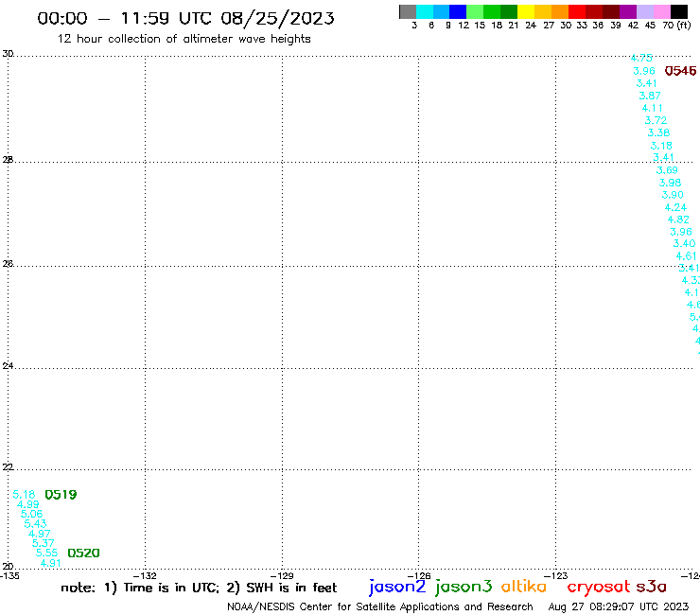This screenshot has height=615, width=700.
Task: Click the wave height value "4.82"
Action: [x=678, y=220]
